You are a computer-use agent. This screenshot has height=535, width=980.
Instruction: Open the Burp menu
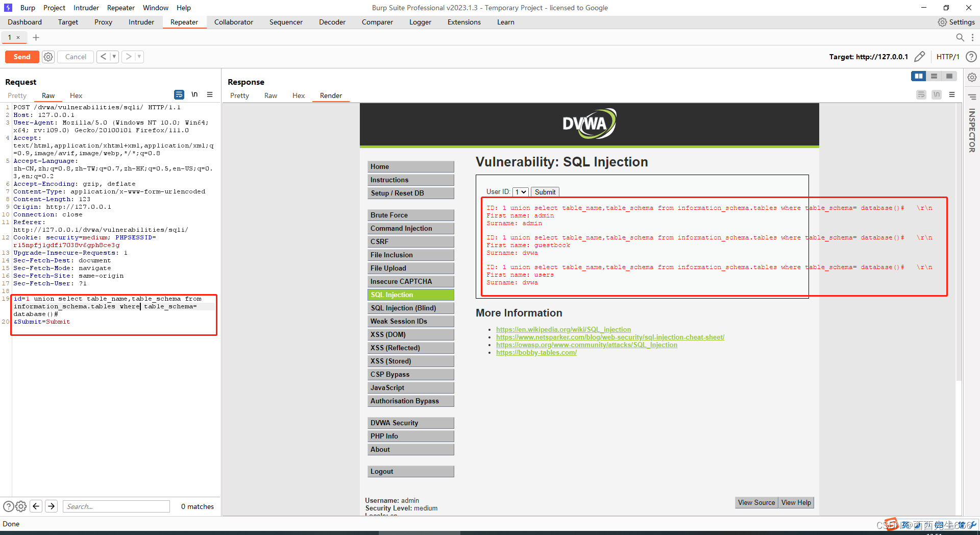click(x=28, y=8)
